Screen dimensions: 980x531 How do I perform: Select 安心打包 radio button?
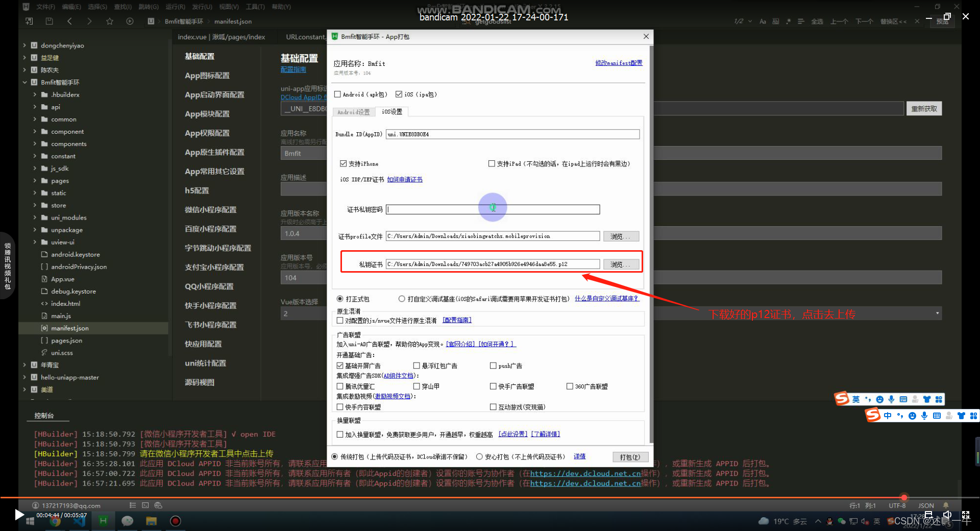coord(479,457)
